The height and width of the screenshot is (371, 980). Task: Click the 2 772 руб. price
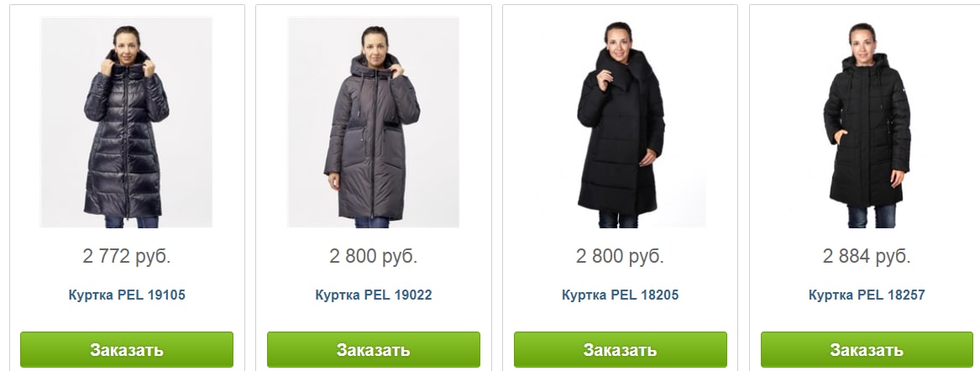pos(127,256)
